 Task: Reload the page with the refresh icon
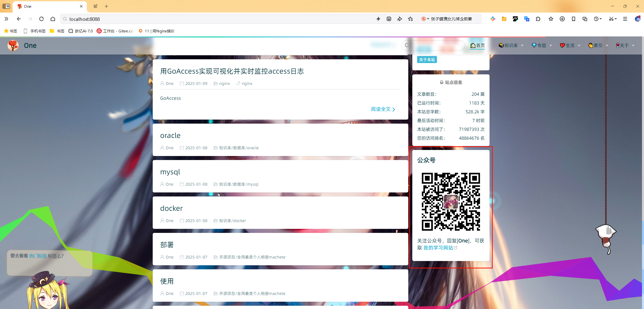point(42,19)
